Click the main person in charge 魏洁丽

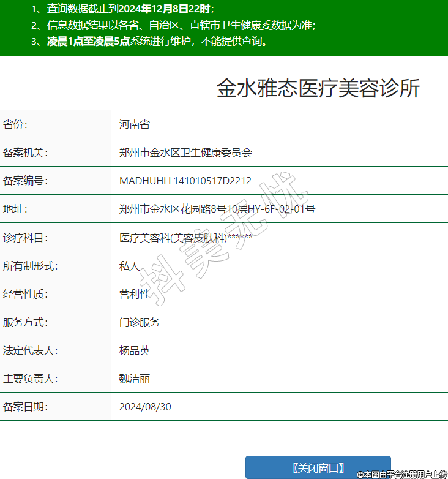(135, 379)
